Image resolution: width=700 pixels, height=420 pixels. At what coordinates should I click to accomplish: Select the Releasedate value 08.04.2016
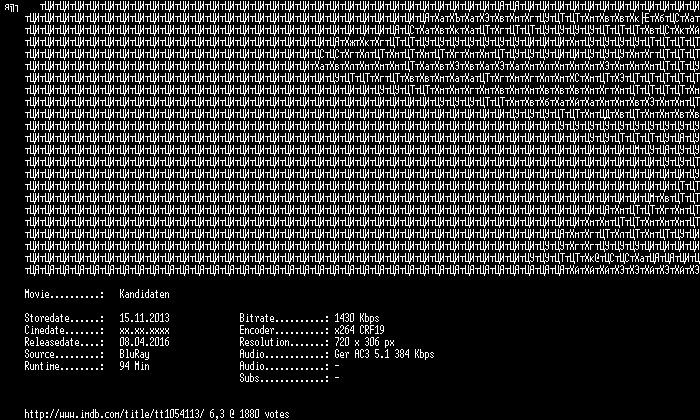[144, 342]
